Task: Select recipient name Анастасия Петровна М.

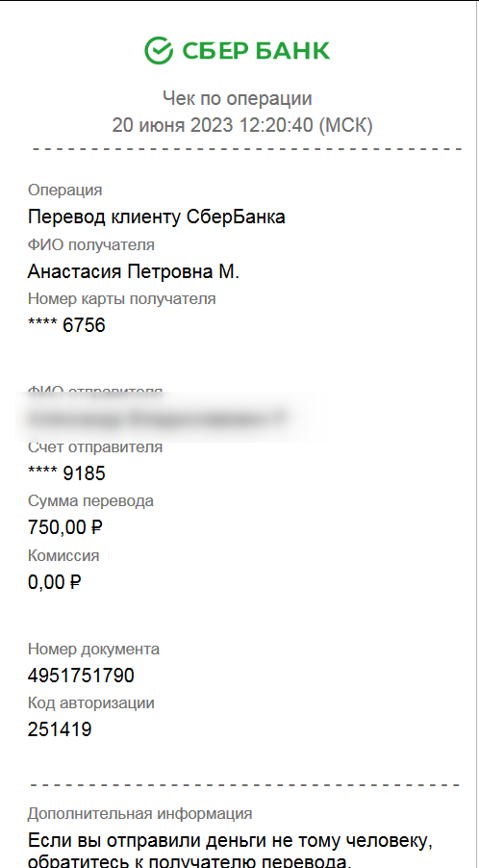Action: (134, 271)
